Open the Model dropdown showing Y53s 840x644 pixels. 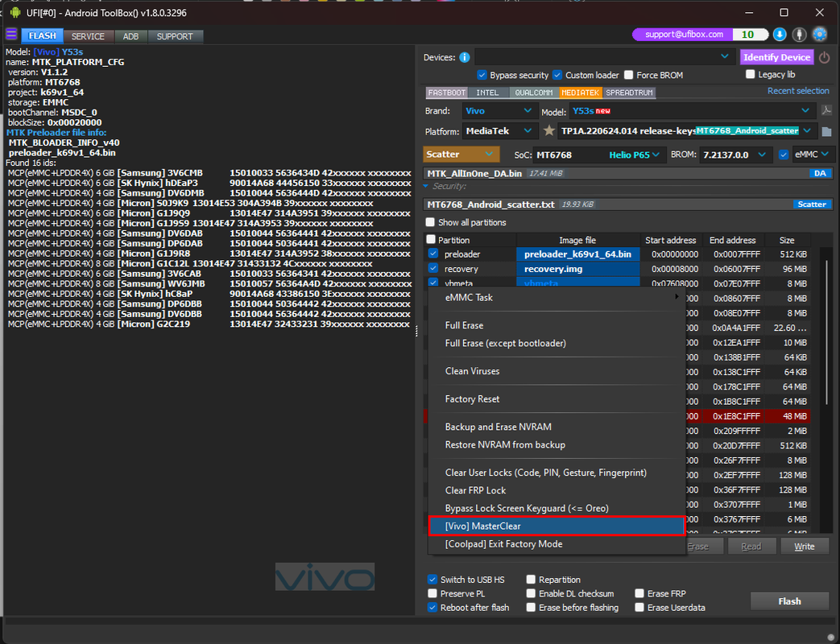point(692,111)
